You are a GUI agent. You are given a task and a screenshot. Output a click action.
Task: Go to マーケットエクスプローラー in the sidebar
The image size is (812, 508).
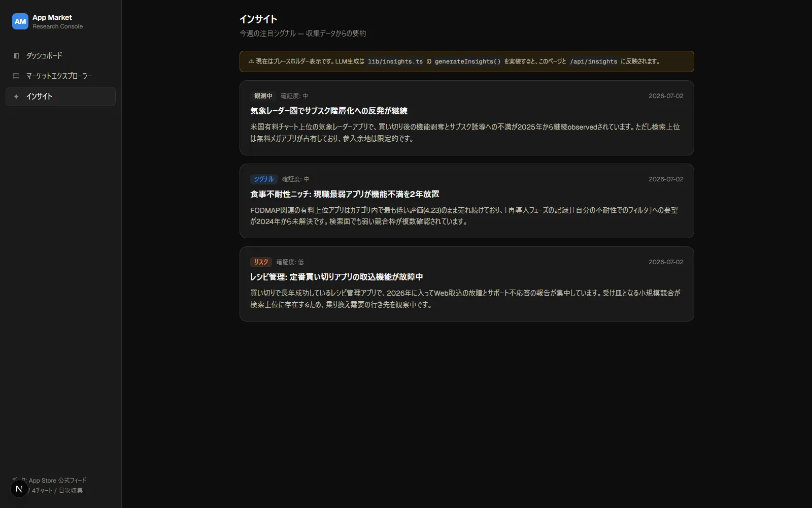tap(60, 76)
